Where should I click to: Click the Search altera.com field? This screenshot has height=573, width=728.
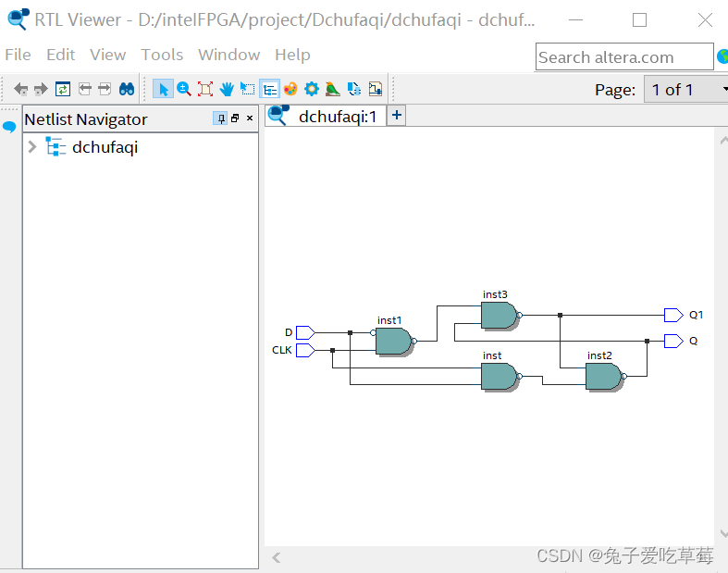click(x=624, y=57)
